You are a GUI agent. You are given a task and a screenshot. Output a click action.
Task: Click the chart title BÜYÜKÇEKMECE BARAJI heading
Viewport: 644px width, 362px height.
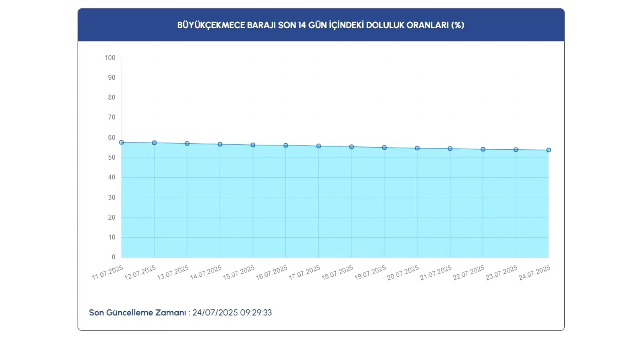(x=321, y=25)
